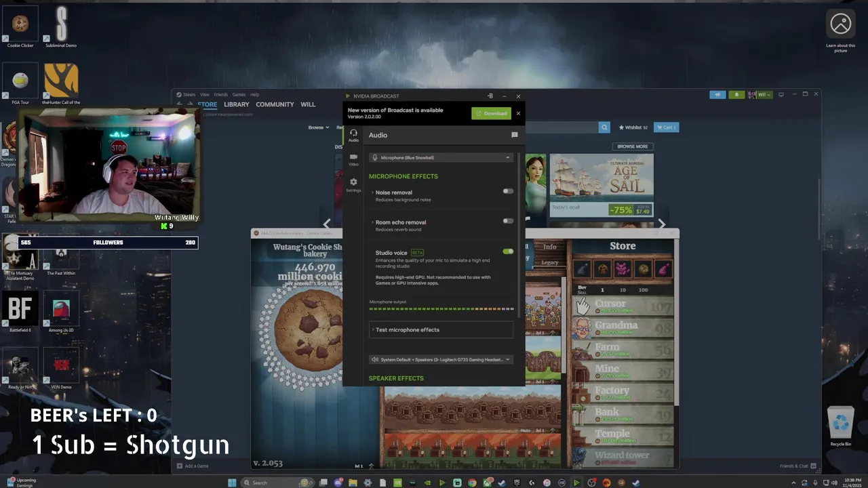The image size is (868, 488).
Task: Buy a Temple in the store
Action: pos(623,436)
